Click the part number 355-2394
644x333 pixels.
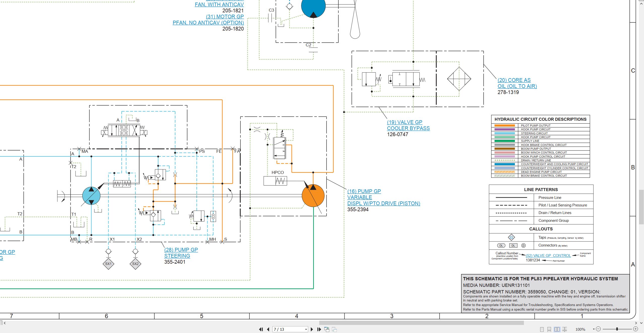pyautogui.click(x=358, y=209)
